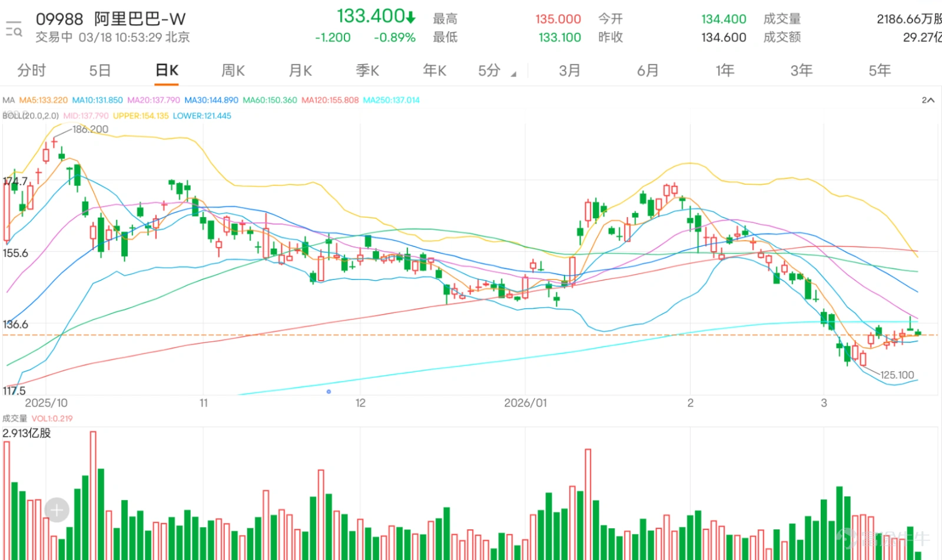
Task: Open the stock search list icon
Action: pos(14,29)
